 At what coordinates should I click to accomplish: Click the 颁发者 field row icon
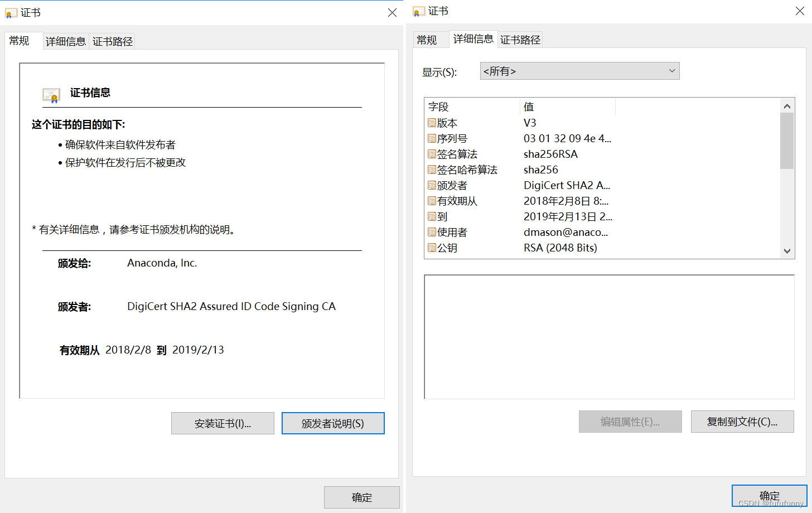[x=432, y=185]
